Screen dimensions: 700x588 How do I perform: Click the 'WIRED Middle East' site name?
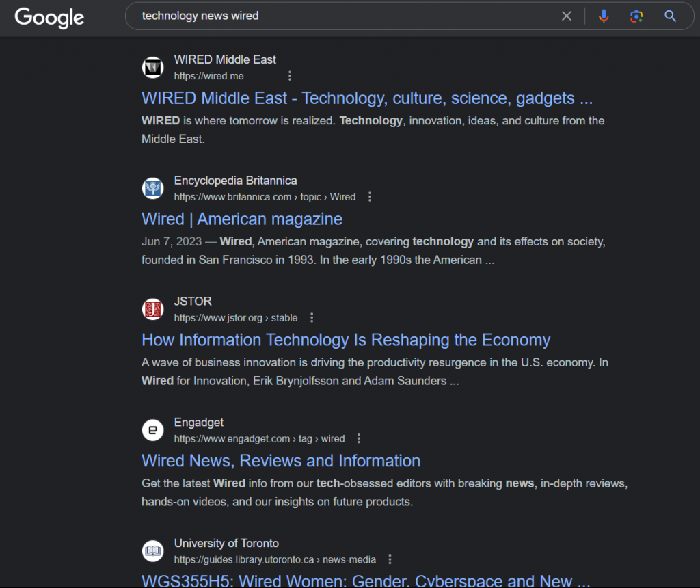pos(225,60)
